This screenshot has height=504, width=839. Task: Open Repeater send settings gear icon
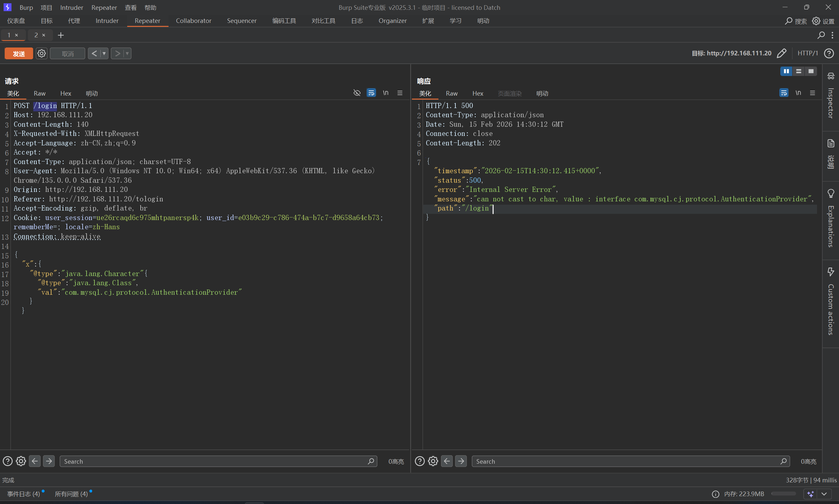pos(41,53)
